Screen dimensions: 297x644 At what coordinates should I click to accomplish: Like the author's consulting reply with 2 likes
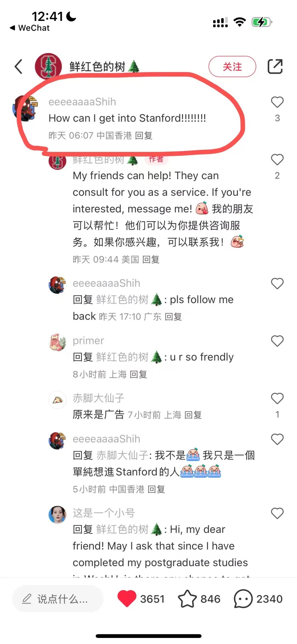coord(277,160)
